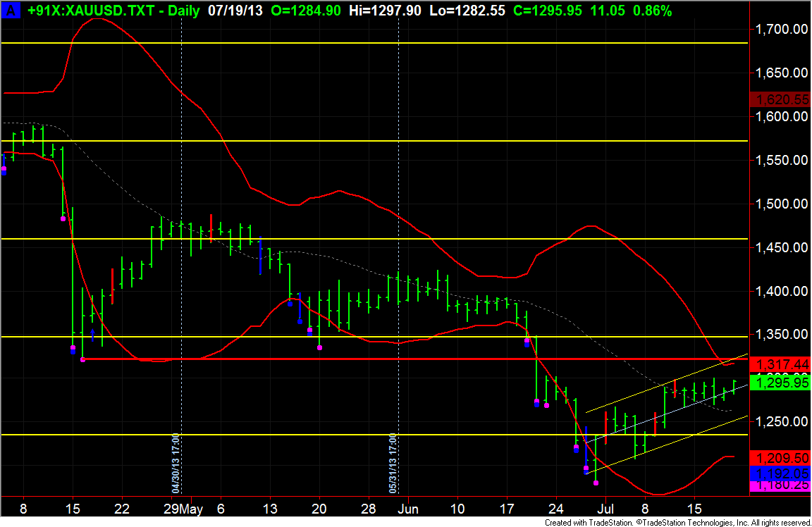The width and height of the screenshot is (812, 527).
Task: Click the 1,650.00 price axis label
Action: (782, 73)
